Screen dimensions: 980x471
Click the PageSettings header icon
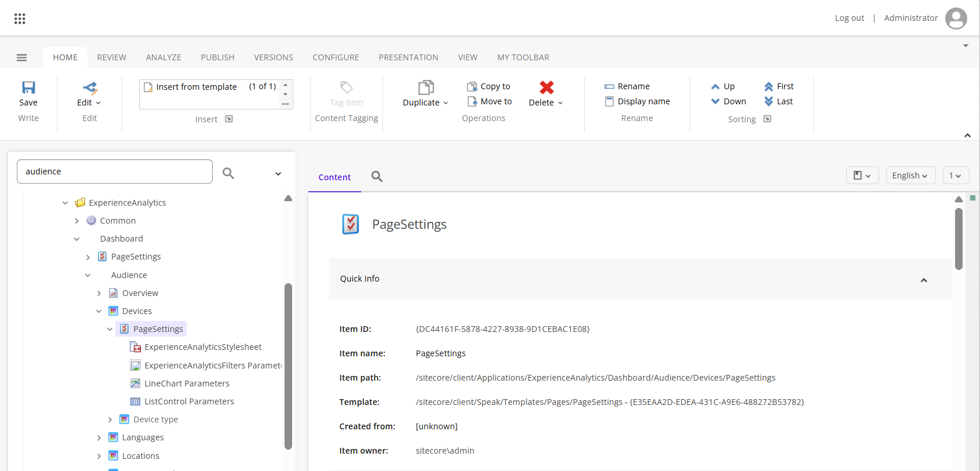351,224
